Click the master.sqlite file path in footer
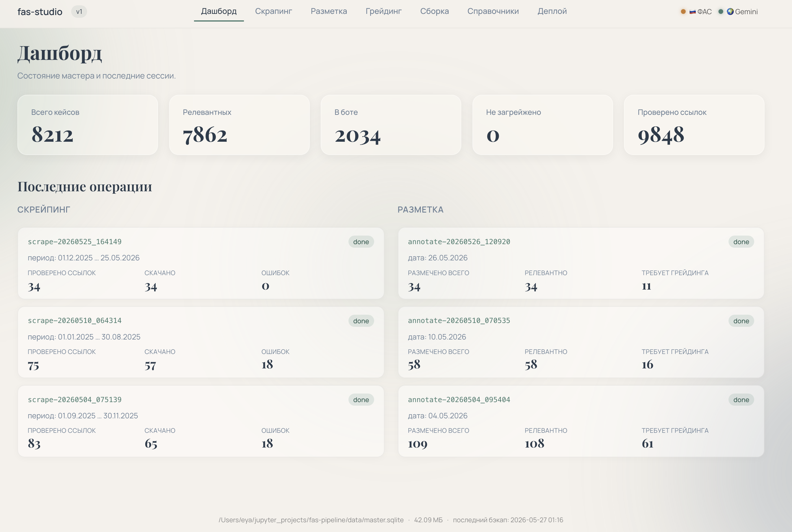This screenshot has width=792, height=532. point(311,520)
